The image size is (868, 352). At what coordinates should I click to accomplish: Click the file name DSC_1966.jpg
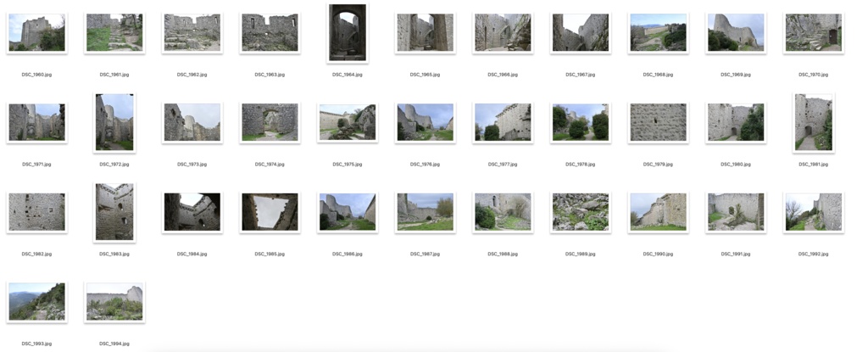click(x=503, y=75)
